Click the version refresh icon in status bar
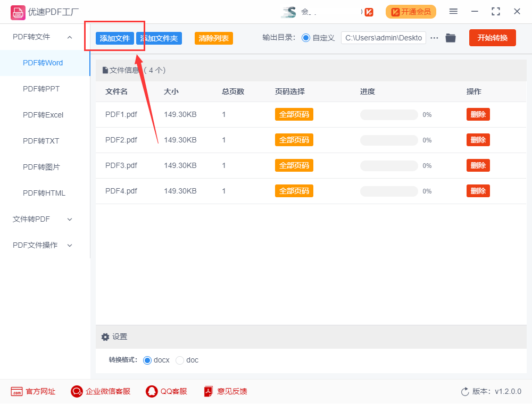This screenshot has height=404, width=532. click(x=463, y=391)
